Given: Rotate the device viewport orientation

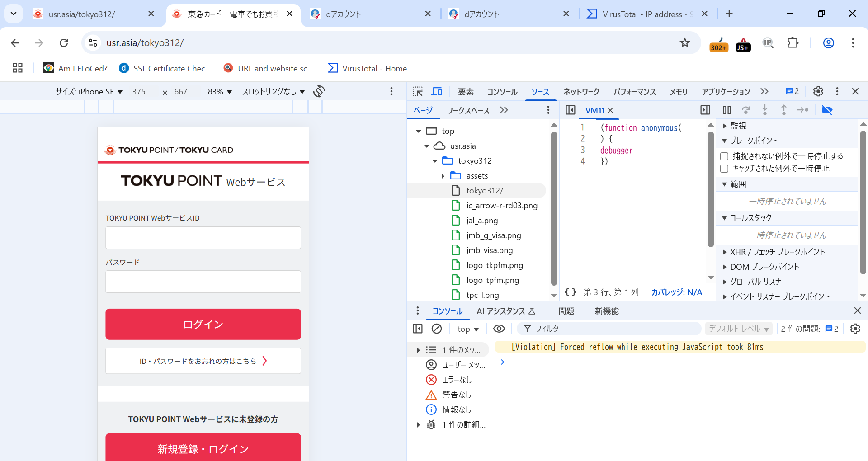Looking at the screenshot, I should (319, 91).
